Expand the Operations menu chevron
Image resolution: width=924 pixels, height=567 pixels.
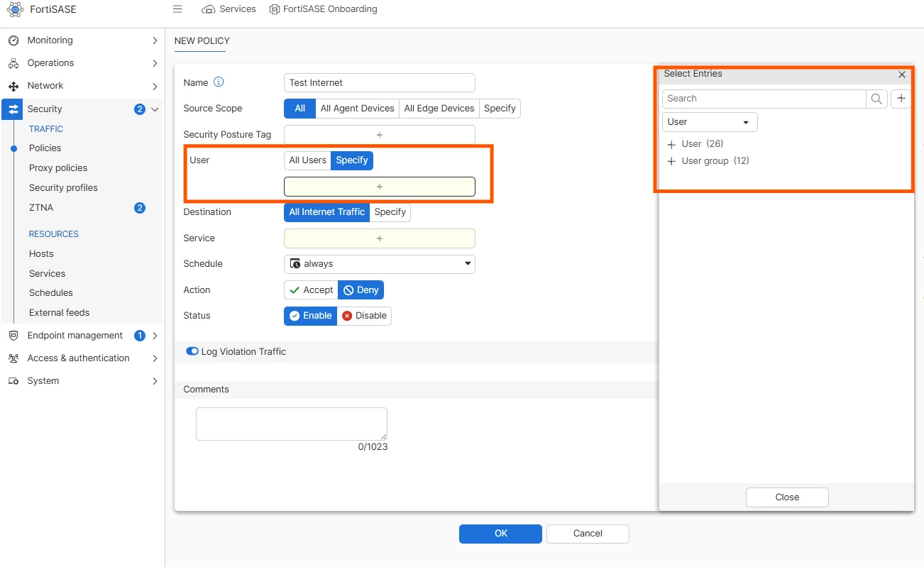(155, 63)
